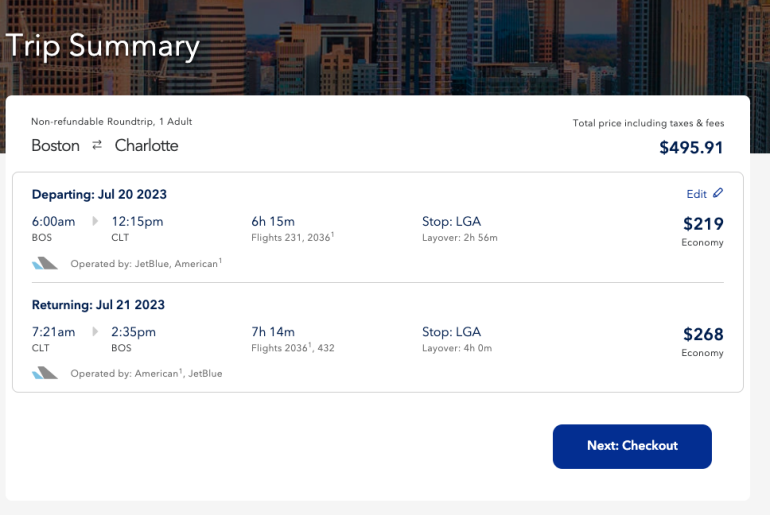Click the arrow between 7:21am and 2:35pm
The height and width of the screenshot is (515, 770).
(x=96, y=331)
